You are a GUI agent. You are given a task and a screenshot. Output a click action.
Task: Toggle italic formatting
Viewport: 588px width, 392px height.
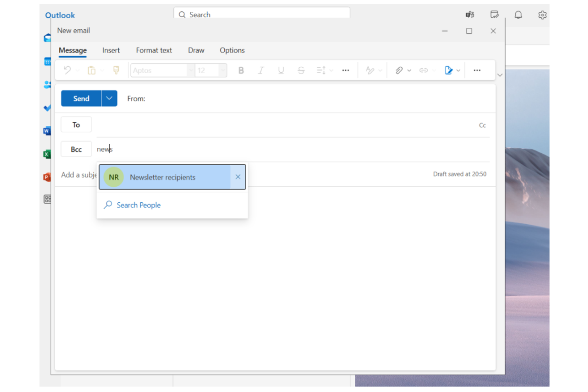(261, 70)
